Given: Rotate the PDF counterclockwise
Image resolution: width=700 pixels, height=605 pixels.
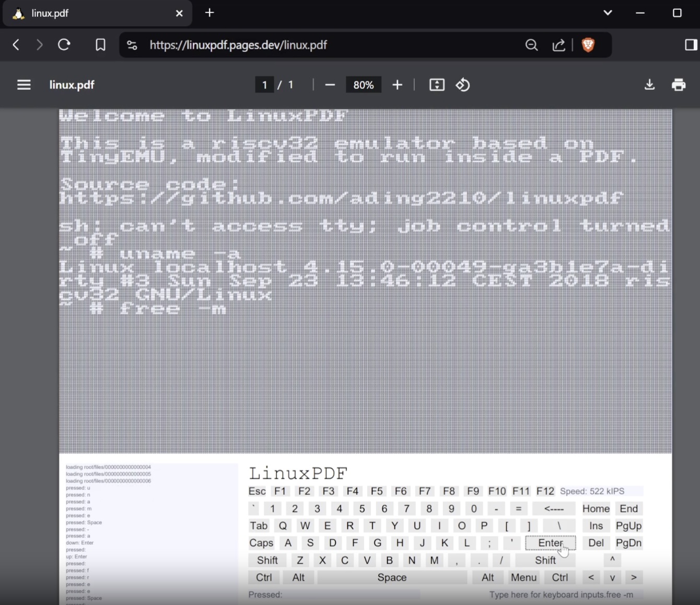Looking at the screenshot, I should point(463,85).
